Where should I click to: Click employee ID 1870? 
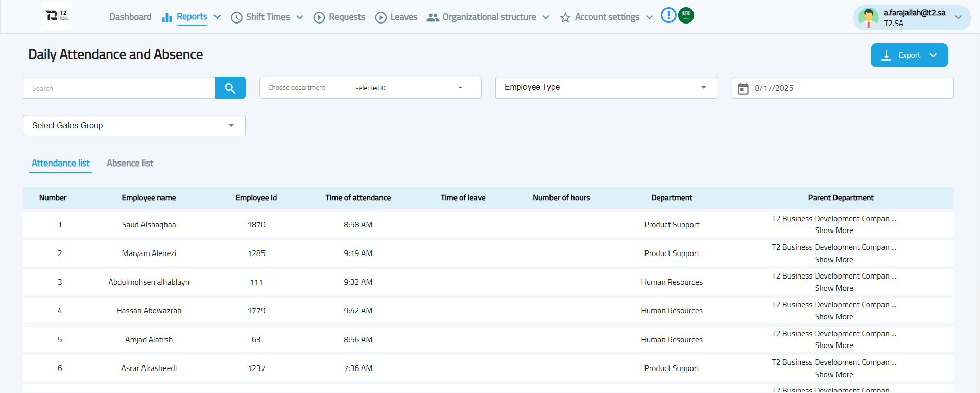coord(256,225)
